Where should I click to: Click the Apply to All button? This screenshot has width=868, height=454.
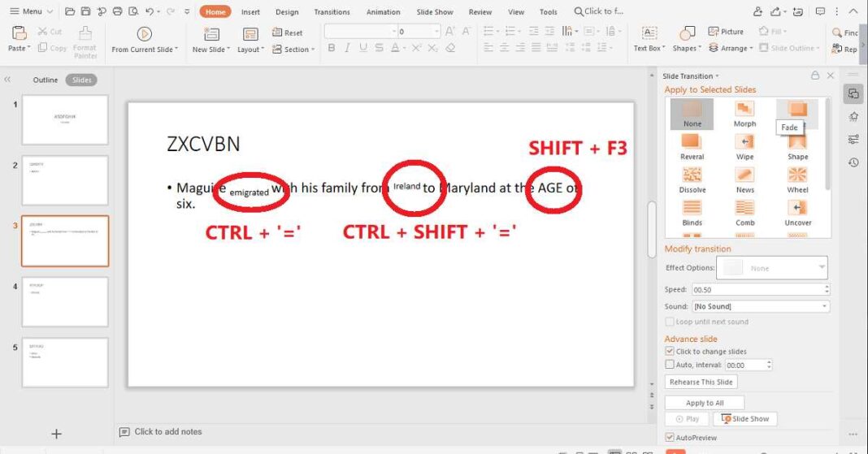(705, 403)
